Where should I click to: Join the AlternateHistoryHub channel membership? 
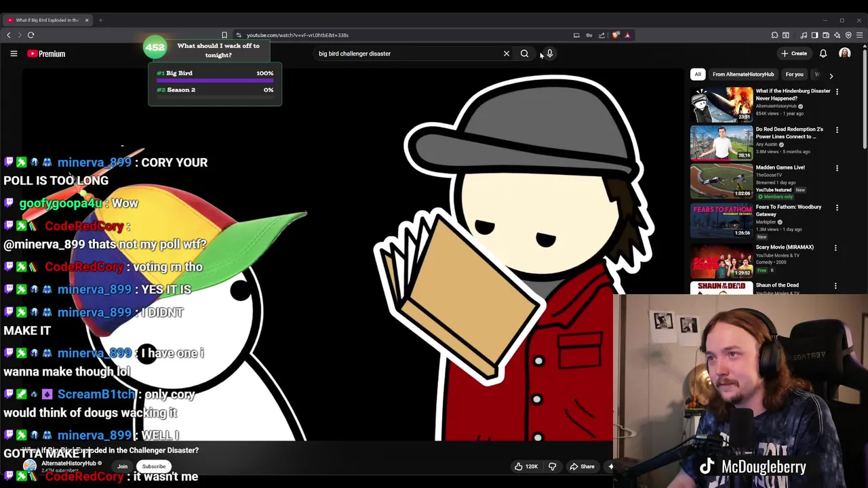[x=122, y=466]
